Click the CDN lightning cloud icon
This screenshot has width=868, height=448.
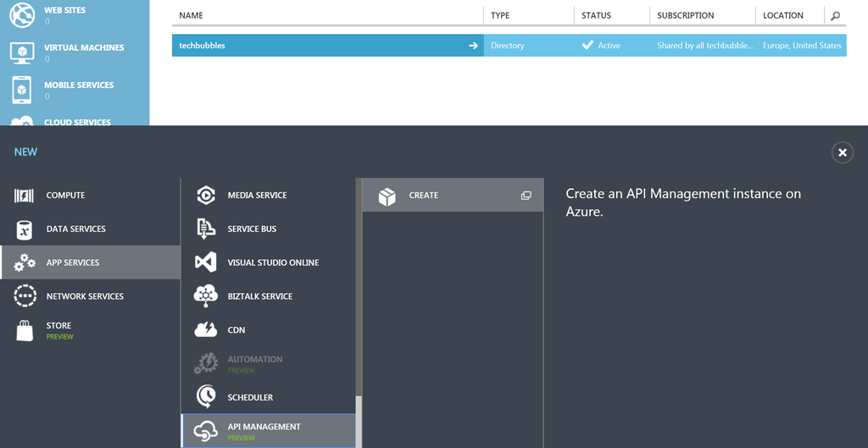tap(206, 330)
